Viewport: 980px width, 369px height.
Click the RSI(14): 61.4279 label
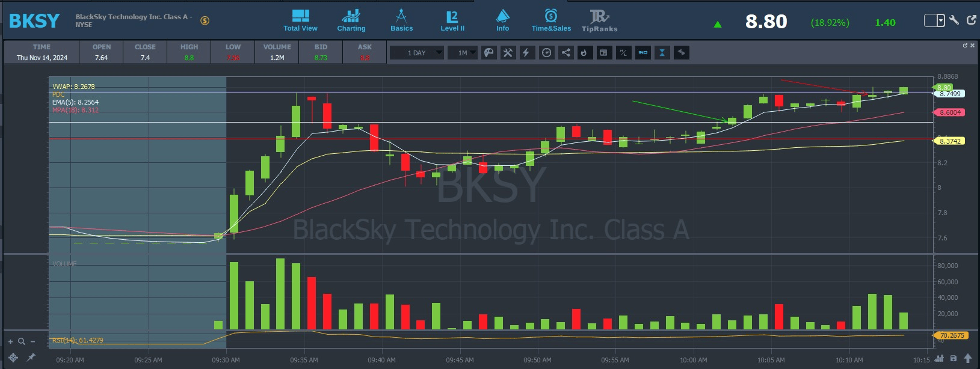(x=78, y=340)
